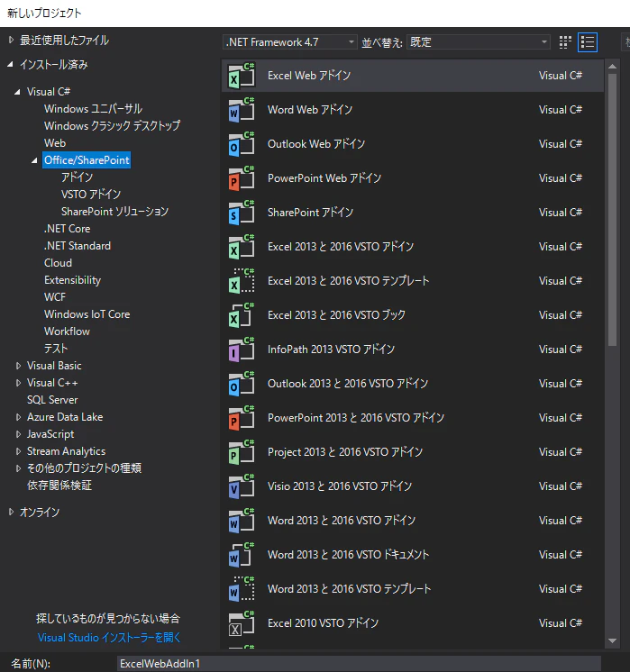The width and height of the screenshot is (630, 672).
Task: Select Visio 2013 と 2016 VSTO アドイン icon
Action: [242, 486]
